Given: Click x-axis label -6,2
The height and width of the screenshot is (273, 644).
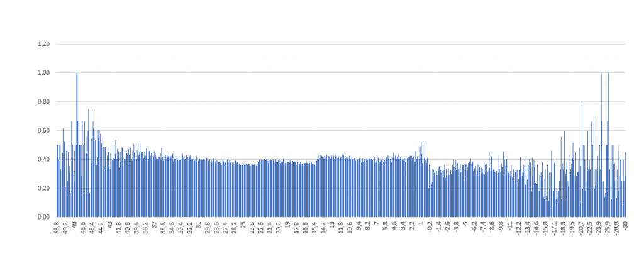Looking at the screenshot, I should click(474, 228).
